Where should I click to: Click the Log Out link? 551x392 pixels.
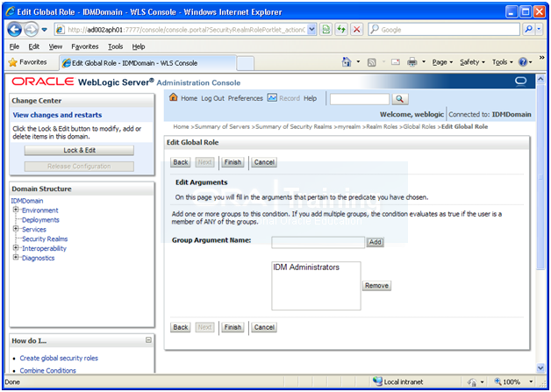[x=212, y=98]
